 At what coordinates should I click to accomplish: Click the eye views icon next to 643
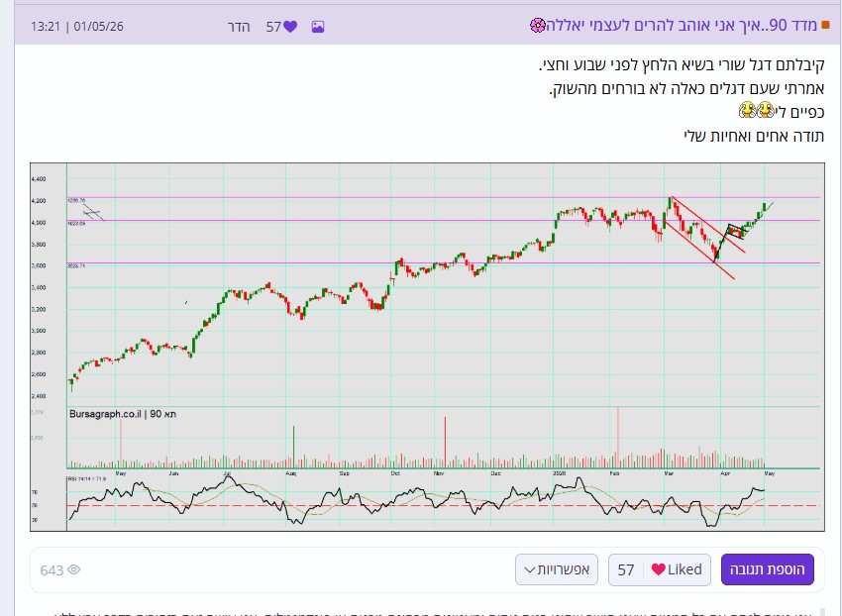coord(74,569)
